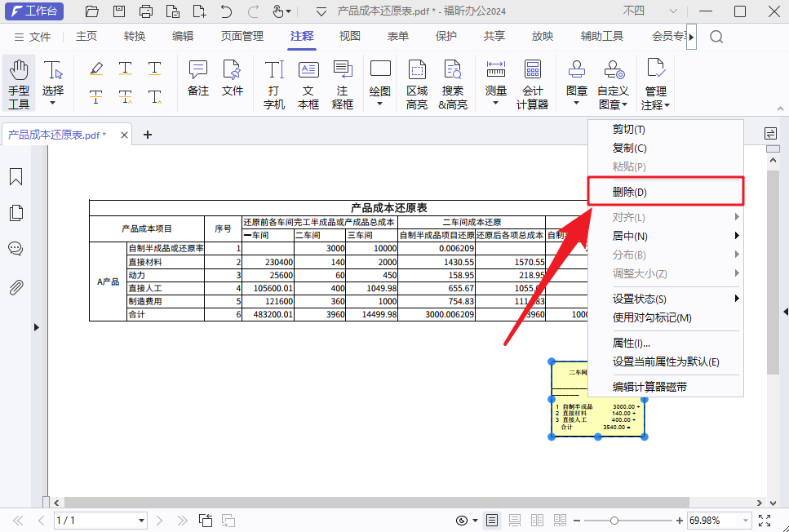Activate the Note tool (备注)
This screenshot has height=532, width=789.
tap(197, 80)
